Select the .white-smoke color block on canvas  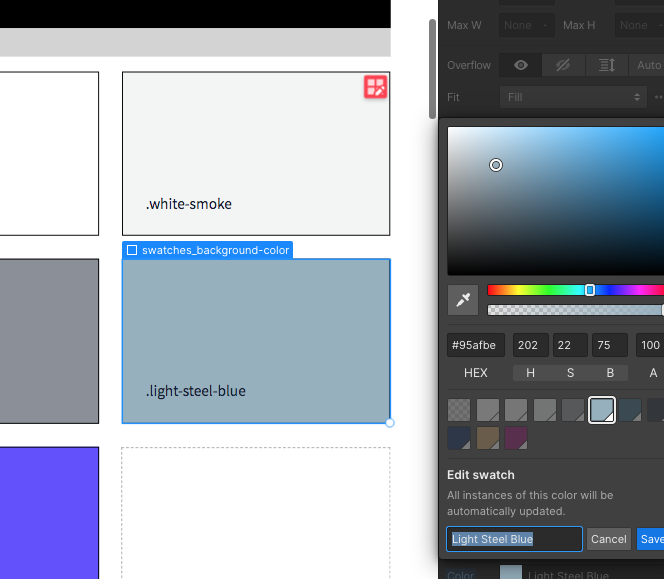256,154
